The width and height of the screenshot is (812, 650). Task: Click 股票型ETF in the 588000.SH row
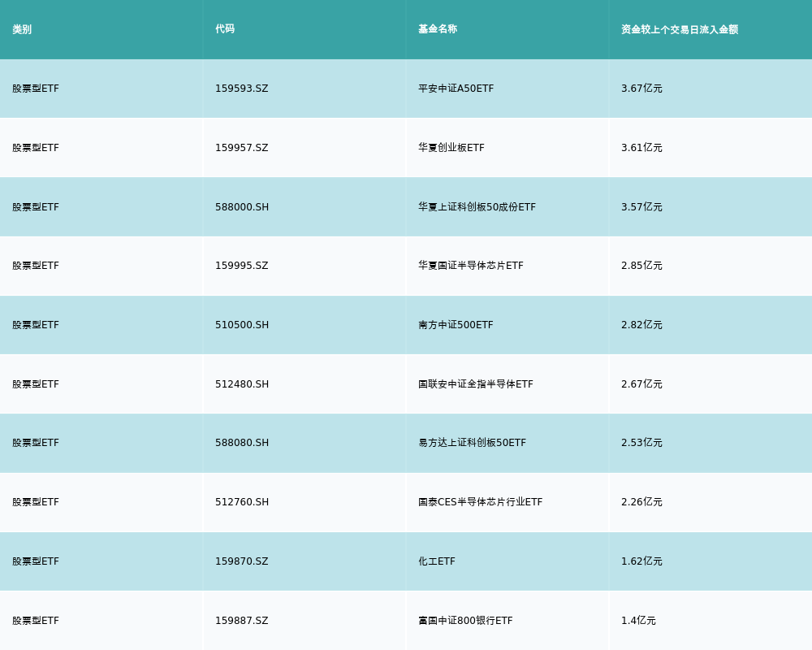click(x=36, y=207)
